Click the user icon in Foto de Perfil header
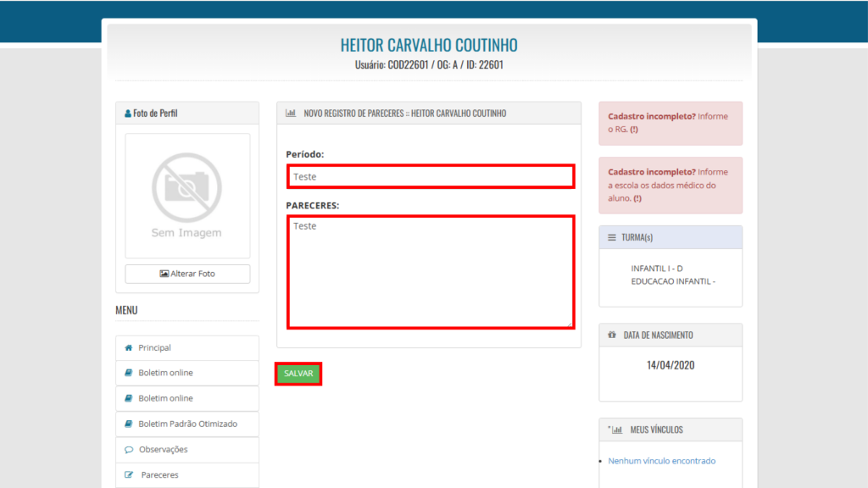 127,114
